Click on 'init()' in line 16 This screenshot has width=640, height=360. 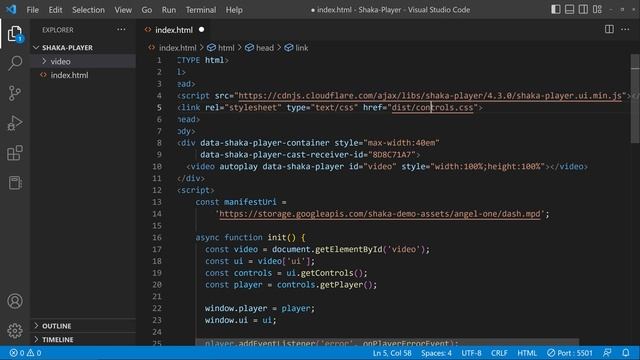pos(282,238)
